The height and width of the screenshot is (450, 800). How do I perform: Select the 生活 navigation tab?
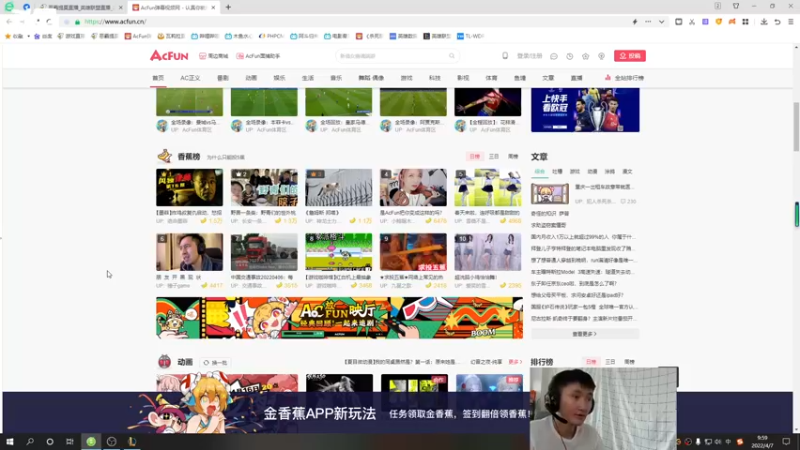pos(308,78)
